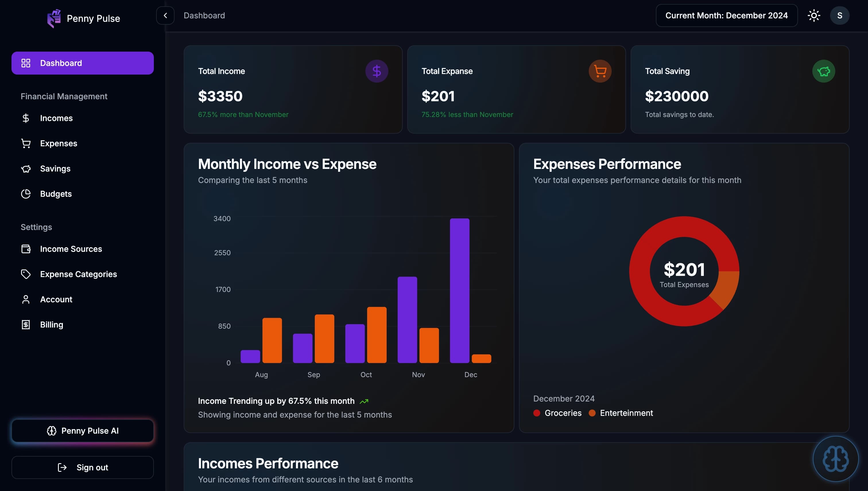
Task: Click the Monthly Income vs Expense heading
Action: click(x=287, y=164)
